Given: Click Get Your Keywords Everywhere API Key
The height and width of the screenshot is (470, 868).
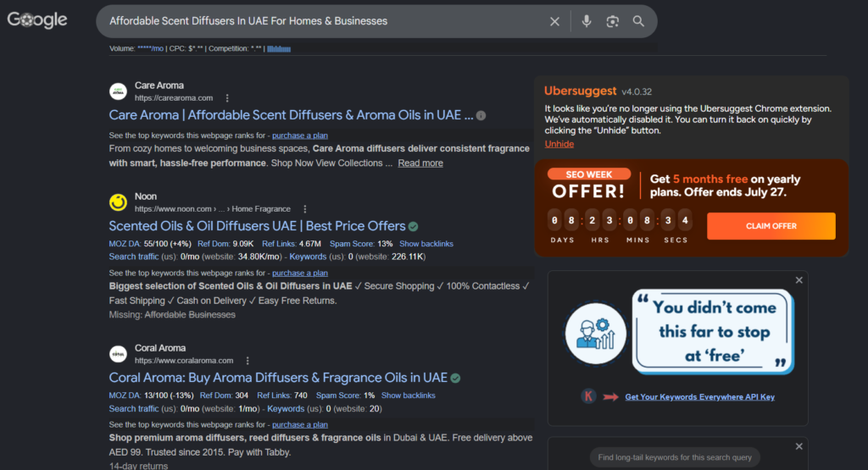Looking at the screenshot, I should pos(699,397).
